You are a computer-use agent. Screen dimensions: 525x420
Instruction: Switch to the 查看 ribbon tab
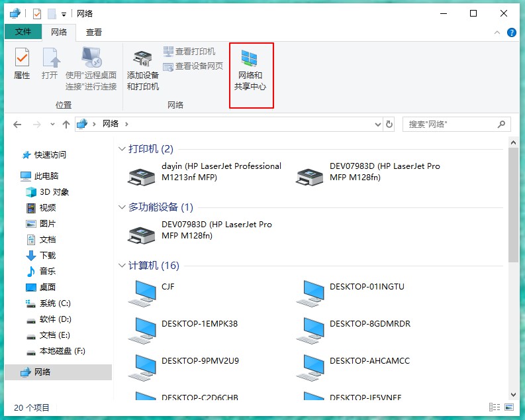click(x=94, y=32)
